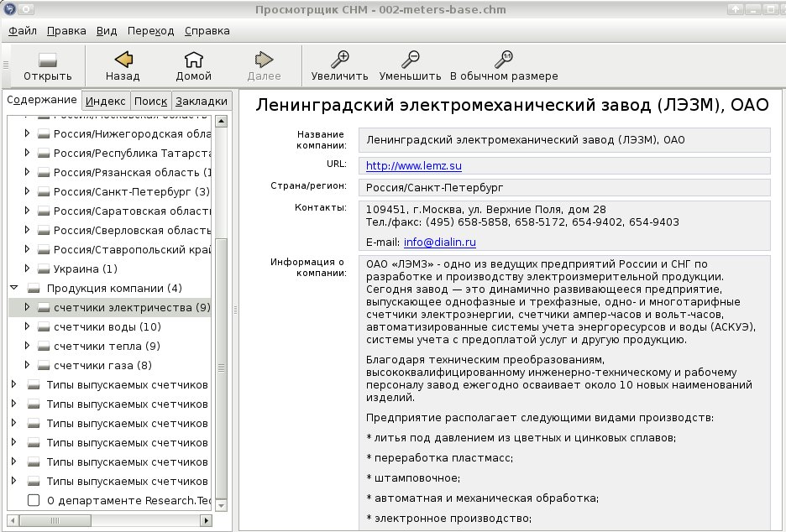Click the greyed Далее forward arrow
Screen dimensions: 786x532
coord(264,59)
